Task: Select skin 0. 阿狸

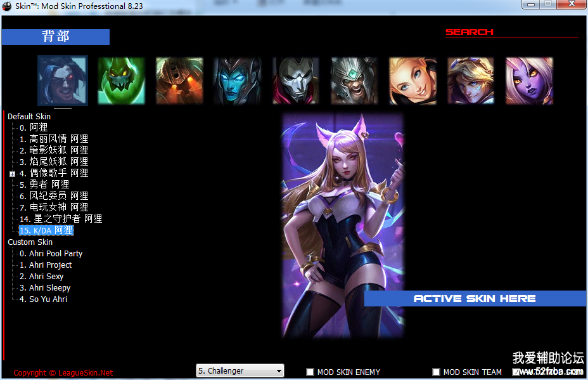Action: (34, 128)
